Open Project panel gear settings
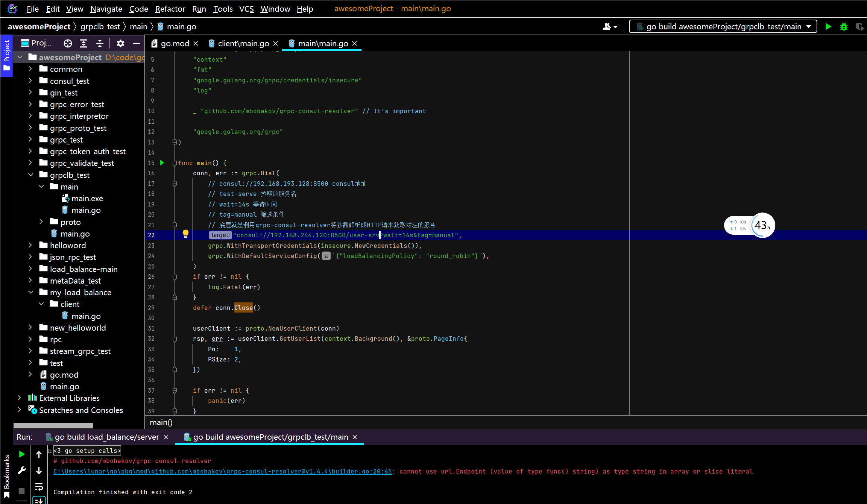This screenshot has height=504, width=867. (x=120, y=44)
